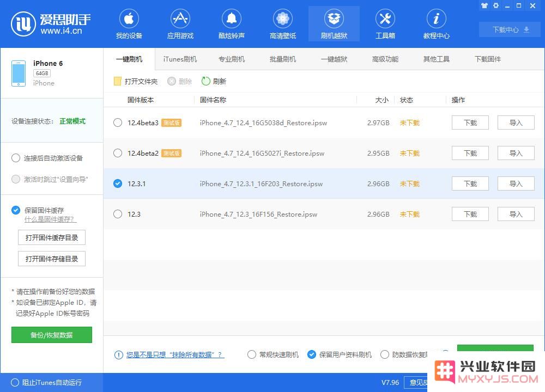
Task: Sort by 大小 column header
Action: 382,100
